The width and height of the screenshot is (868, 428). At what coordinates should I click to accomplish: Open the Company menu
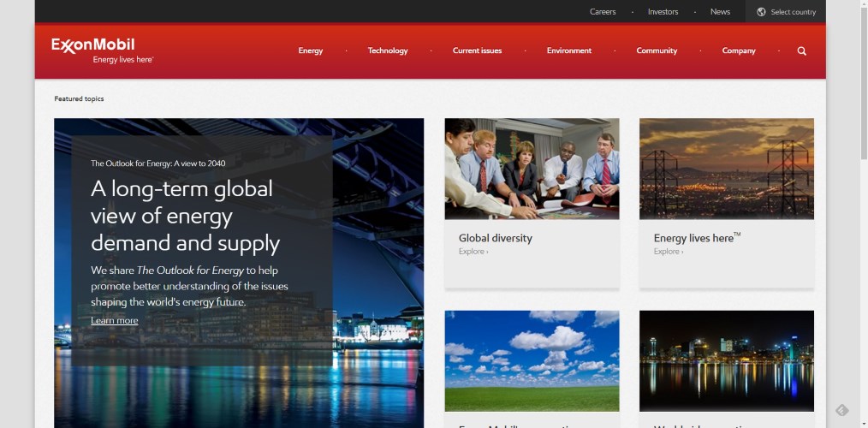[x=739, y=51]
